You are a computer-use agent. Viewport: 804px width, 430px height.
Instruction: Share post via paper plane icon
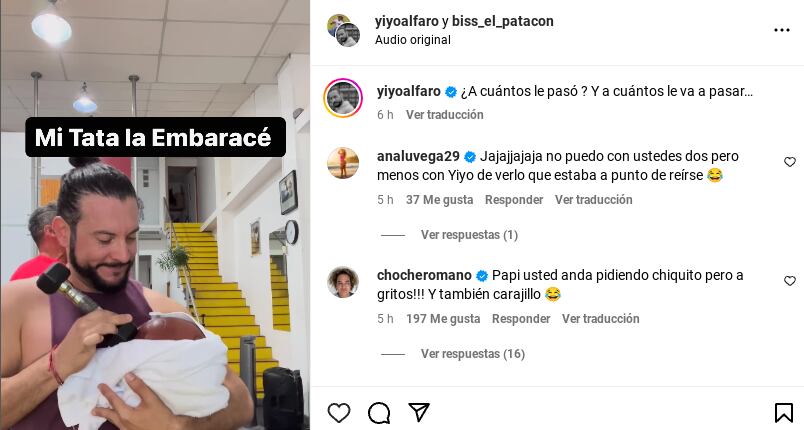pos(418,412)
